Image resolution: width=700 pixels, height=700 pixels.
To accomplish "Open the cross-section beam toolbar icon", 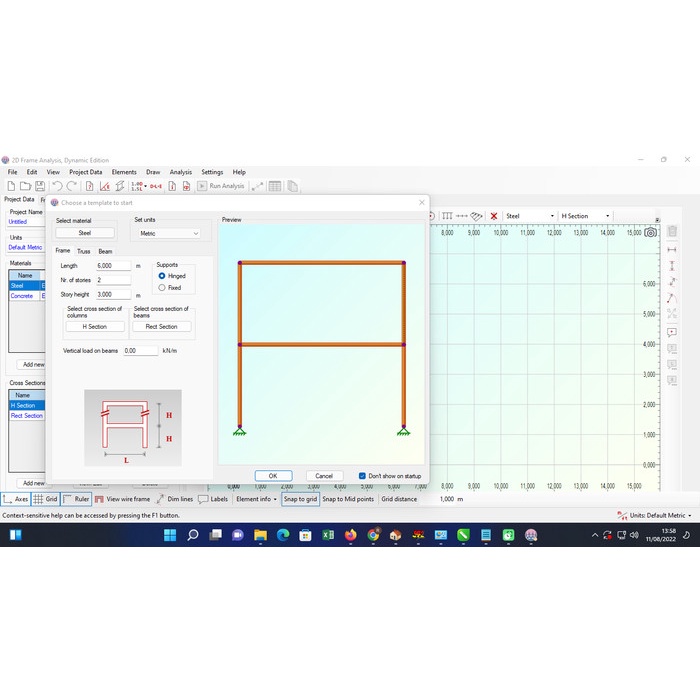I will coord(120,186).
